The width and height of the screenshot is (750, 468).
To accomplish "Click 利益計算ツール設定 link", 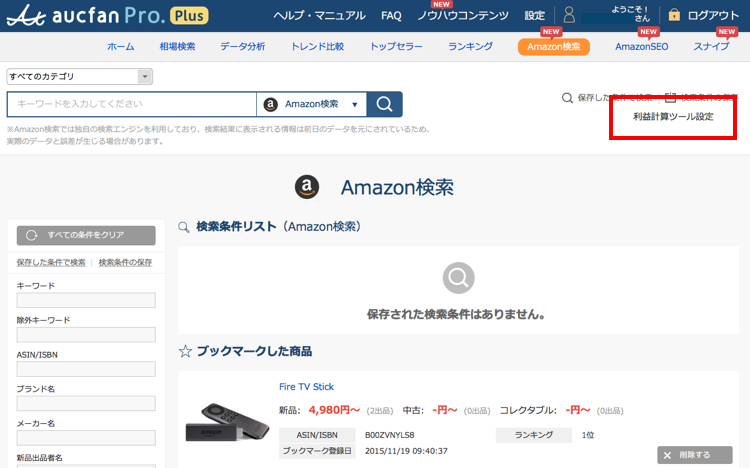I will click(x=673, y=117).
